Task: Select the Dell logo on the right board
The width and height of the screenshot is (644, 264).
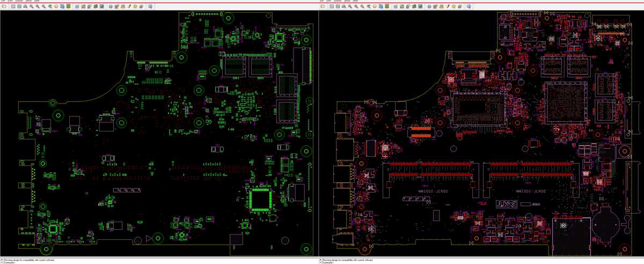Action: coord(508,205)
